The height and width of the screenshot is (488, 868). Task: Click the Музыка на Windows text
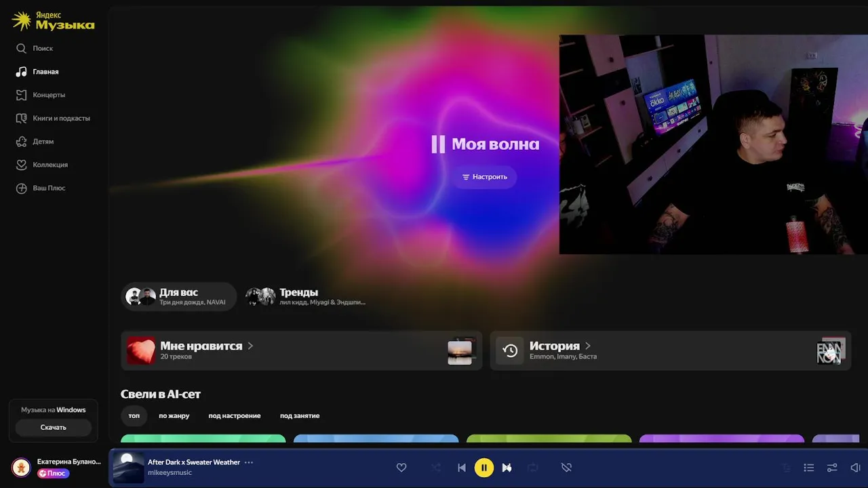point(54,410)
